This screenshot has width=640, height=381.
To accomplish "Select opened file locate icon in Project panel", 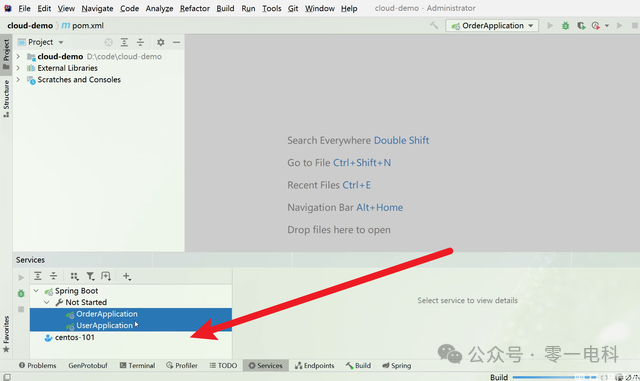I will 108,42.
